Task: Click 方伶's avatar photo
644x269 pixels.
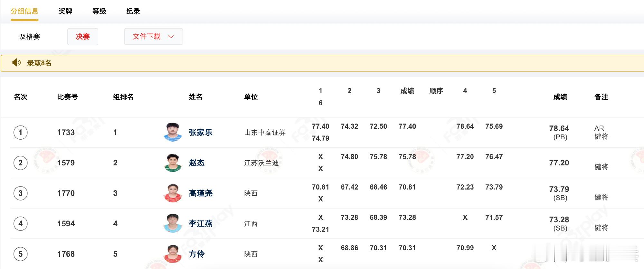Action: click(x=173, y=254)
